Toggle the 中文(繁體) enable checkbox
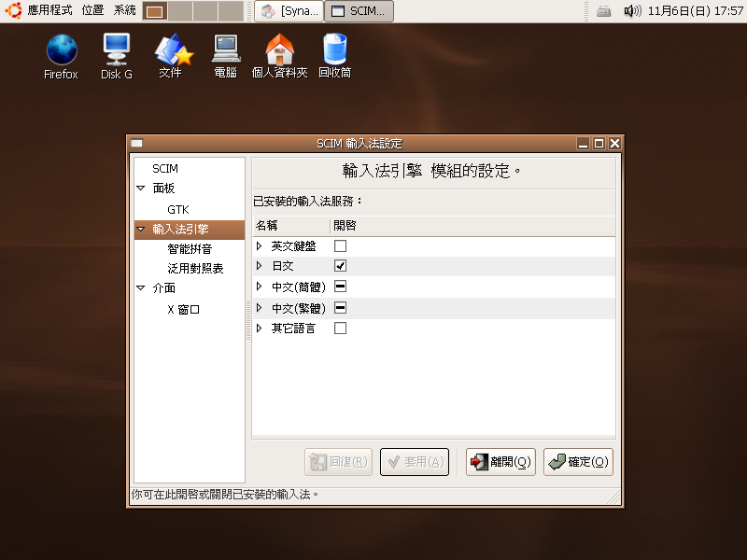Screen dimensions: 747x560 pyautogui.click(x=340, y=308)
